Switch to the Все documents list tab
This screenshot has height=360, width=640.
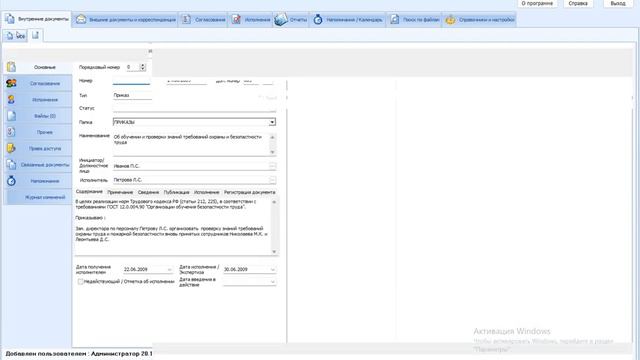pyautogui.click(x=16, y=36)
